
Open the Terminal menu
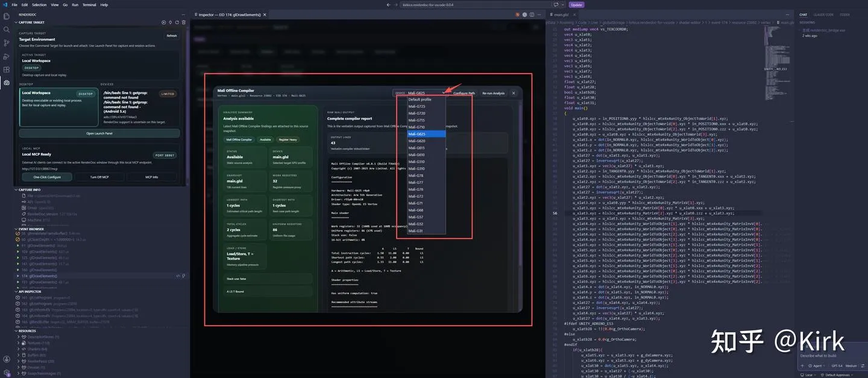pos(89,4)
